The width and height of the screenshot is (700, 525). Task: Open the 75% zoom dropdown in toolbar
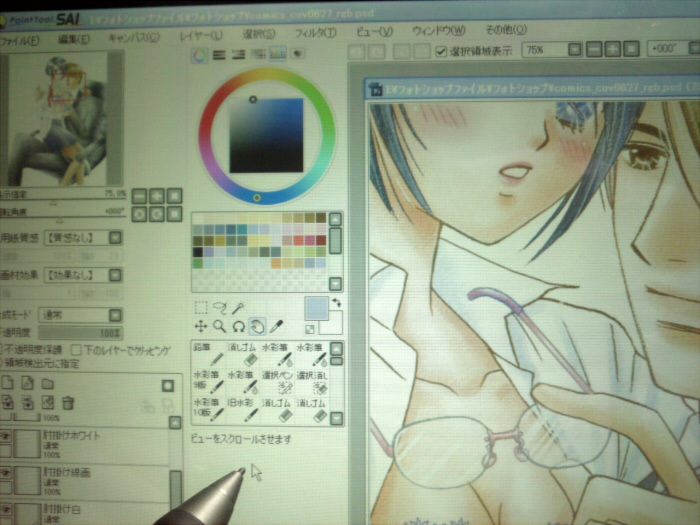575,49
